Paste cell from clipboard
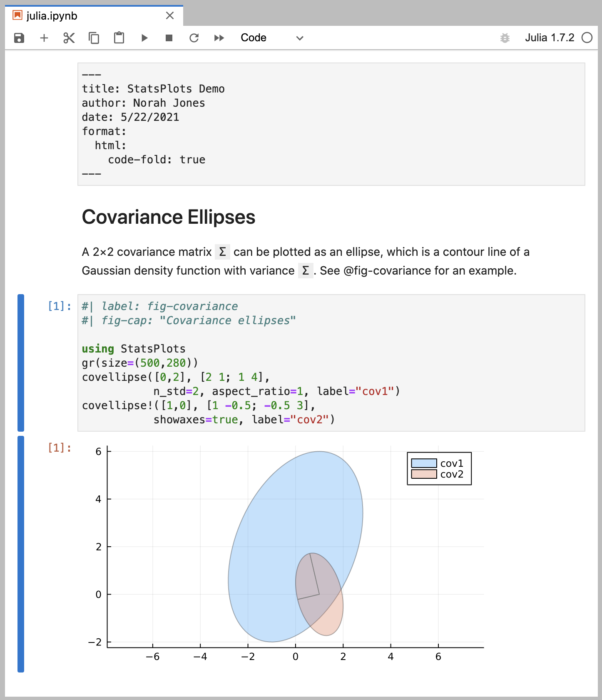 tap(119, 37)
